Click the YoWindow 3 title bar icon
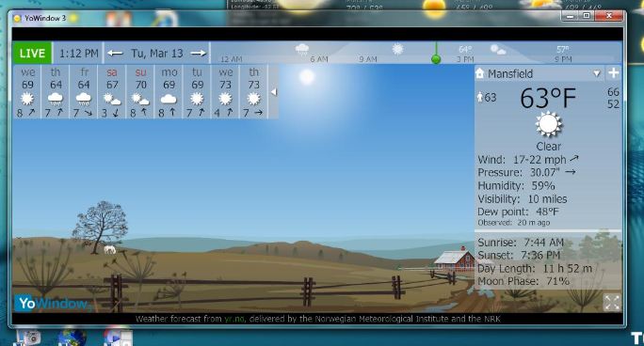 click(17, 18)
